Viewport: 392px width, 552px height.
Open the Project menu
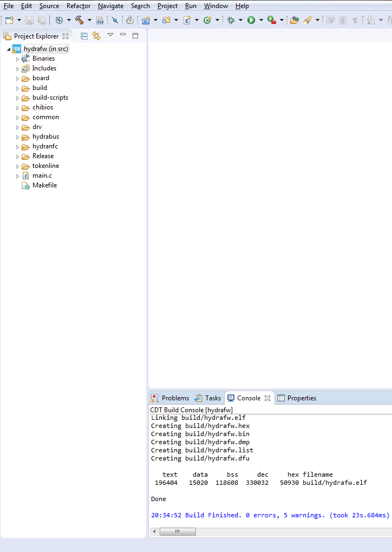click(167, 6)
